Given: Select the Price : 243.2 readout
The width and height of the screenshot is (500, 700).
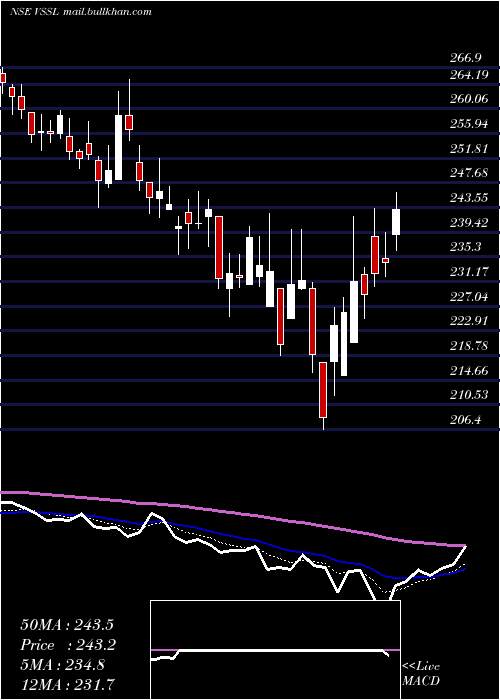Looking at the screenshot, I should click(x=68, y=645).
